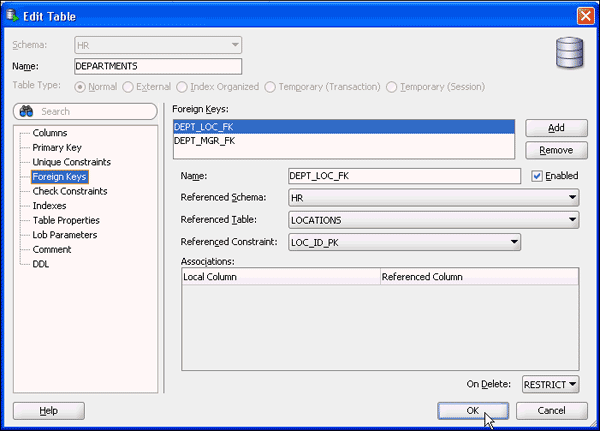Select Temporary (Session) radio button
Screen dimensions: 600x431
(x=391, y=87)
